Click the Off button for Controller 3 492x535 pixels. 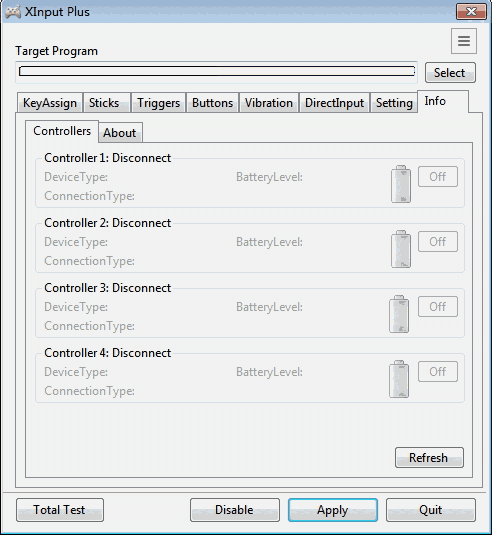[x=438, y=307]
